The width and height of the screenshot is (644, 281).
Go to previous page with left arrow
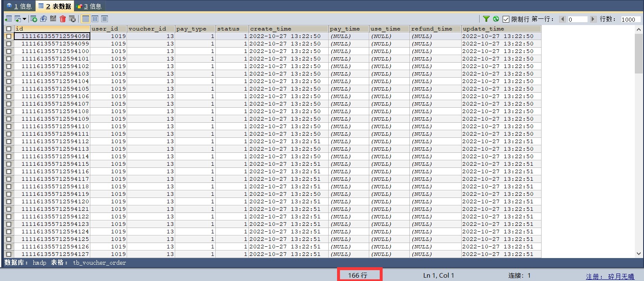coord(562,19)
